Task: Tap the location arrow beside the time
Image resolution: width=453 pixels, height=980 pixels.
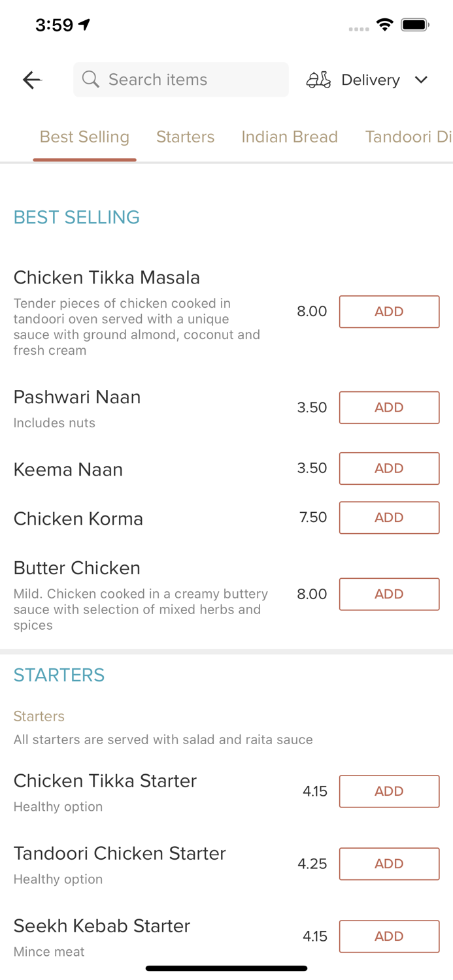Action: point(84,25)
